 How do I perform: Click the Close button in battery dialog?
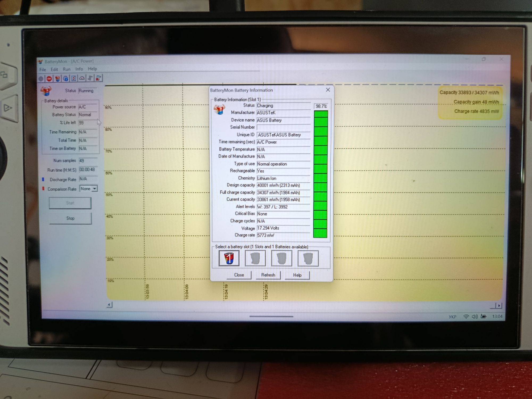coord(239,275)
